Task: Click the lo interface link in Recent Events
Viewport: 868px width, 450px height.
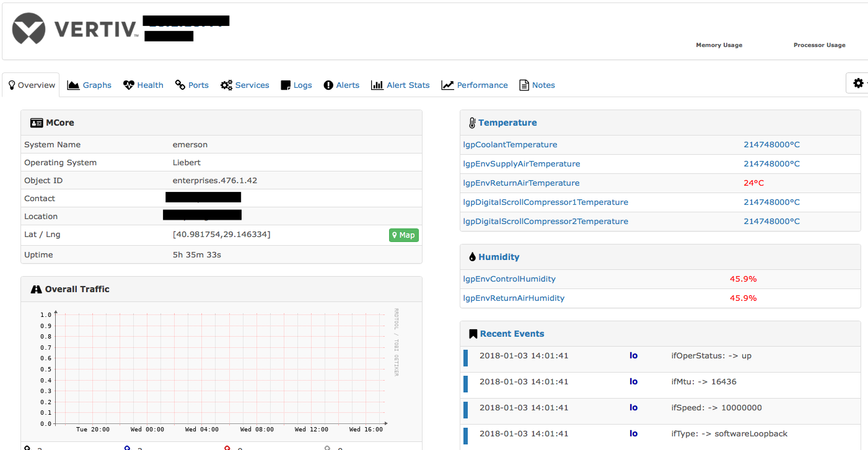Action: coord(633,355)
